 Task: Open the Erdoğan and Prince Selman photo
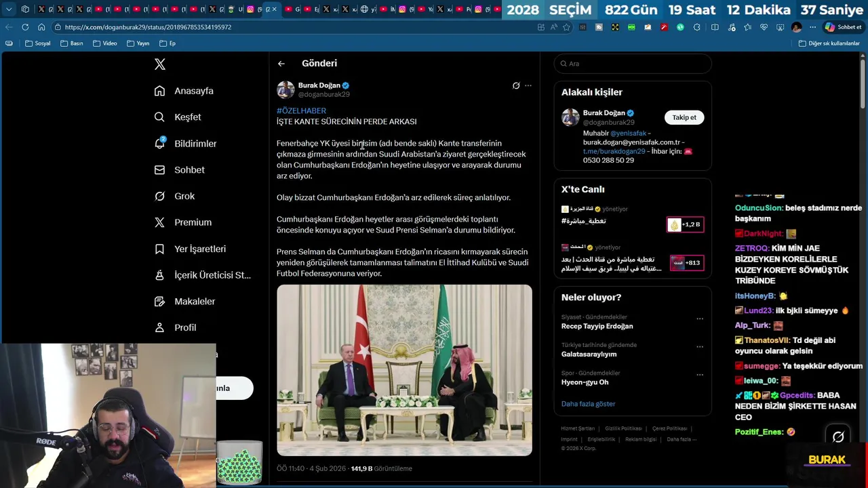[x=404, y=370]
